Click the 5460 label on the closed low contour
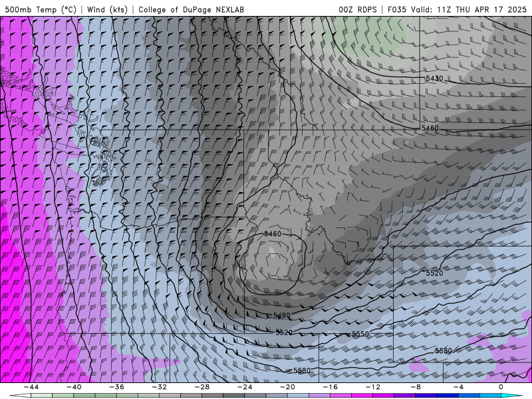 pyautogui.click(x=273, y=234)
